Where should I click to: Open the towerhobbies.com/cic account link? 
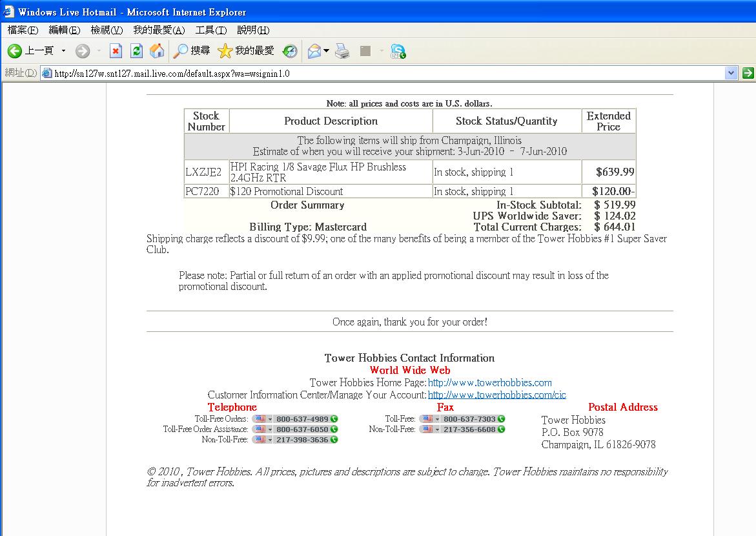(496, 395)
